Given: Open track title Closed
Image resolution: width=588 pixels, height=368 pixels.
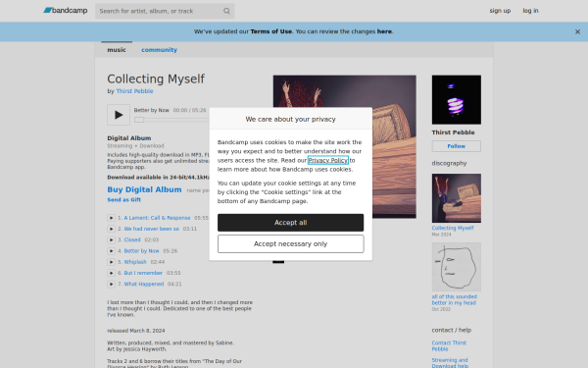Looking at the screenshot, I should click(x=132, y=239).
